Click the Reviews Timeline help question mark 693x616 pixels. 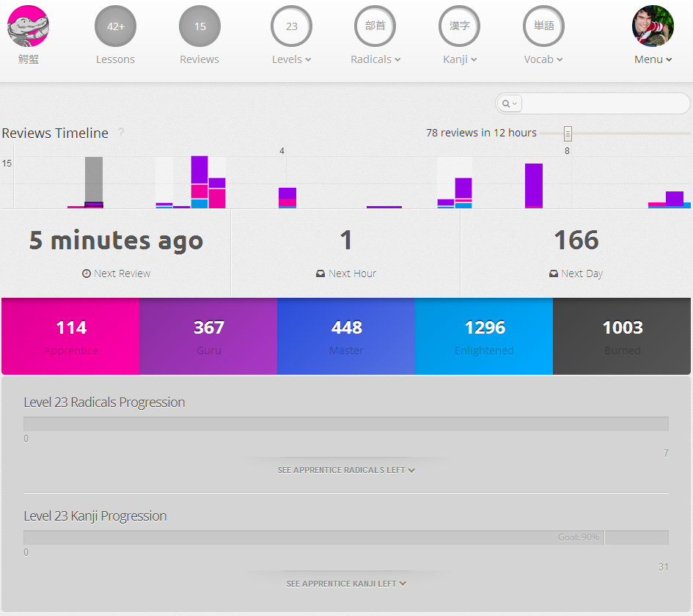pos(121,133)
